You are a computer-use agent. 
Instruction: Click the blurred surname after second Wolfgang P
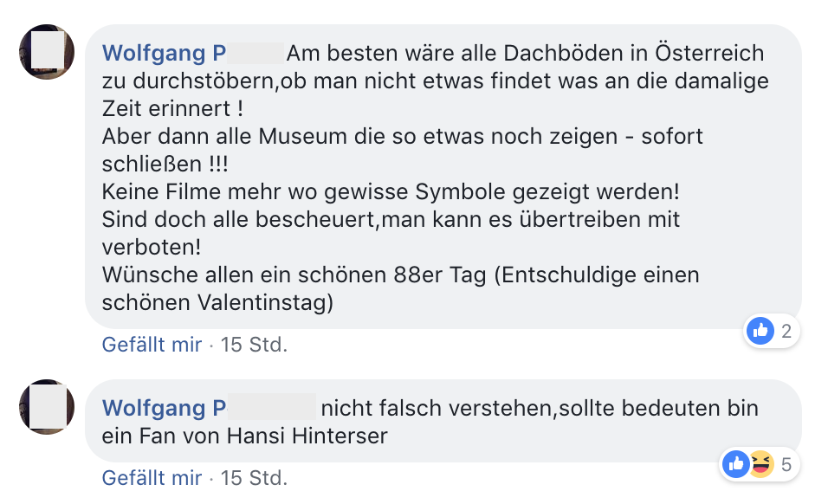272,407
